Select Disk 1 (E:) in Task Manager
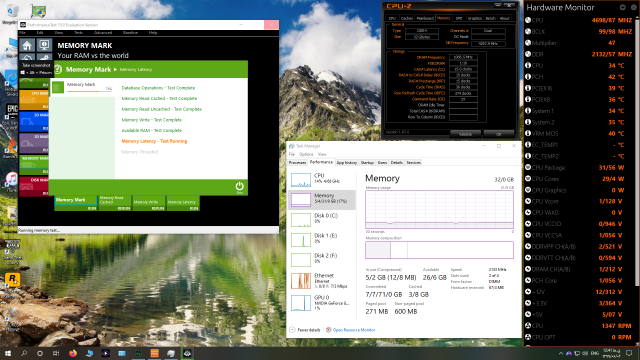Viewport: 640px width, 360px height. point(322,239)
